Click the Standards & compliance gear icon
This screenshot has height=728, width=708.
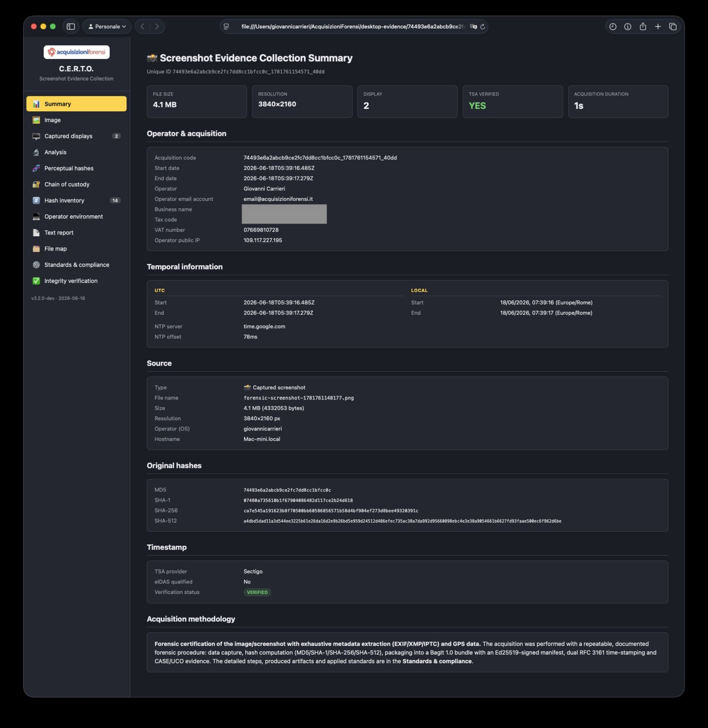36,265
